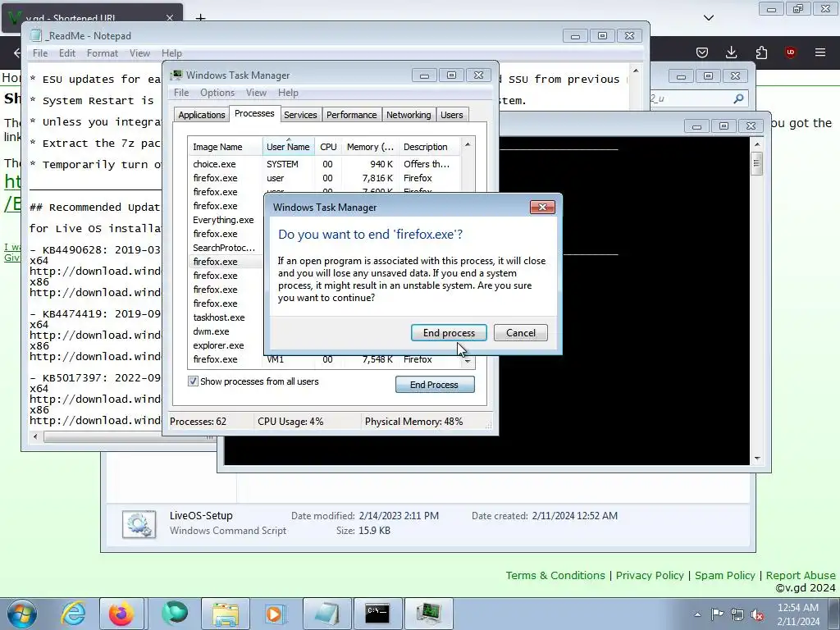Open Notepad Edit menu
The height and width of the screenshot is (630, 840).
(67, 53)
